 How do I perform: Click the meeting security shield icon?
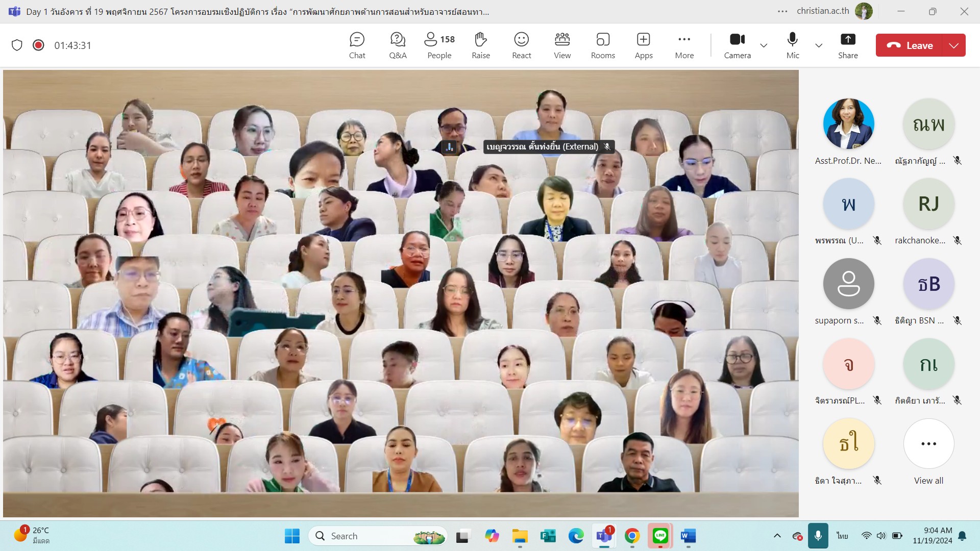tap(17, 45)
